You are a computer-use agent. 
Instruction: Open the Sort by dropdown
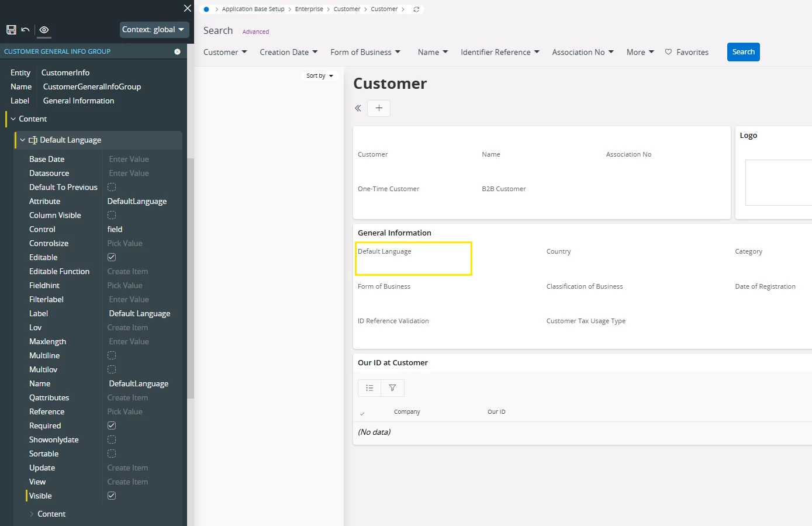(x=320, y=76)
